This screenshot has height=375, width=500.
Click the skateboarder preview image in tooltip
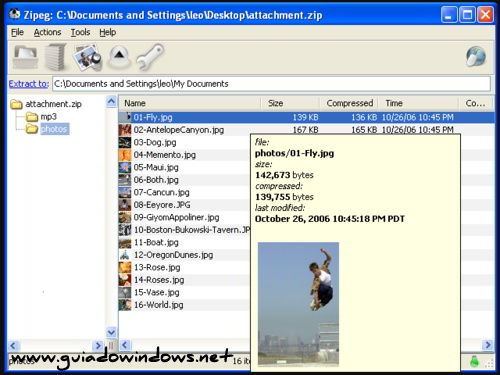[x=298, y=304]
